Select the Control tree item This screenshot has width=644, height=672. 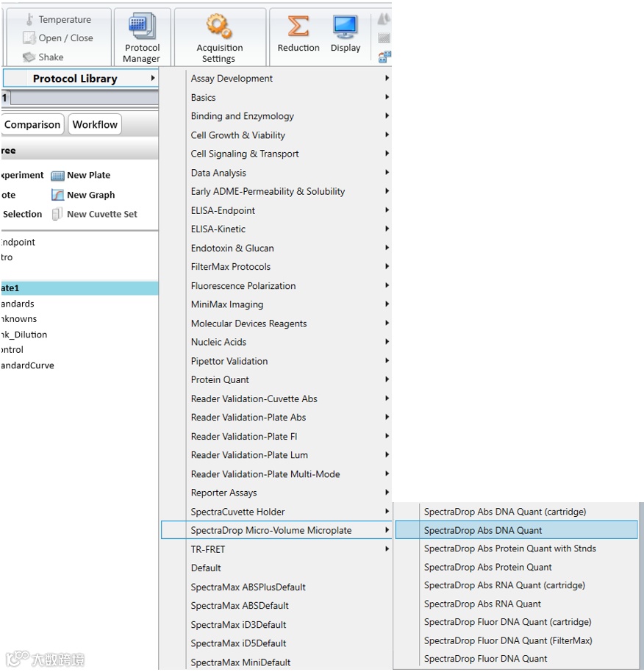pyautogui.click(x=12, y=350)
